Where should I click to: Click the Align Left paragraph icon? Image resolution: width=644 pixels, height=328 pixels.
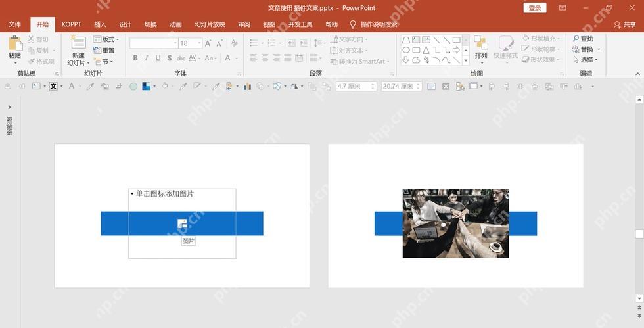point(254,58)
